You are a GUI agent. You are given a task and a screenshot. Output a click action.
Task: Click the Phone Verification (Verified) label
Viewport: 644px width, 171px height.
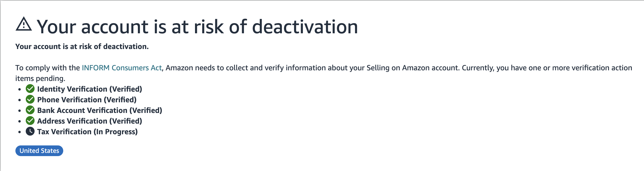[87, 100]
